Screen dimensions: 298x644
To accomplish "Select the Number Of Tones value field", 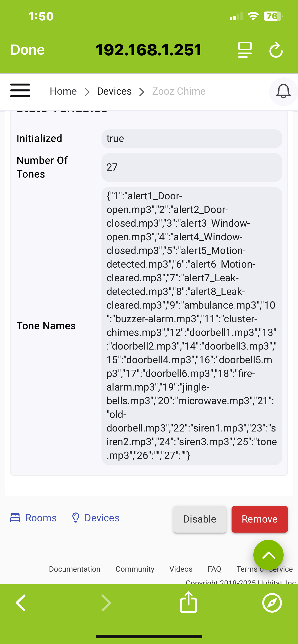I will [191, 167].
